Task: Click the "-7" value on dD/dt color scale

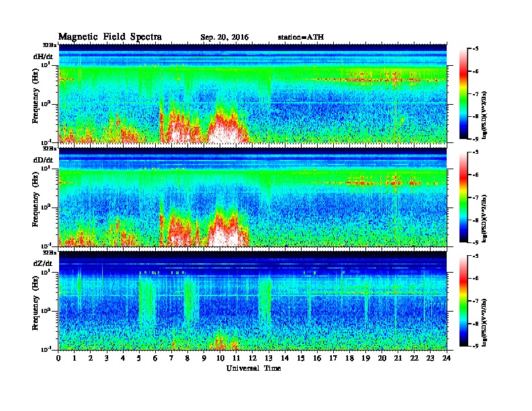Action: click(476, 197)
